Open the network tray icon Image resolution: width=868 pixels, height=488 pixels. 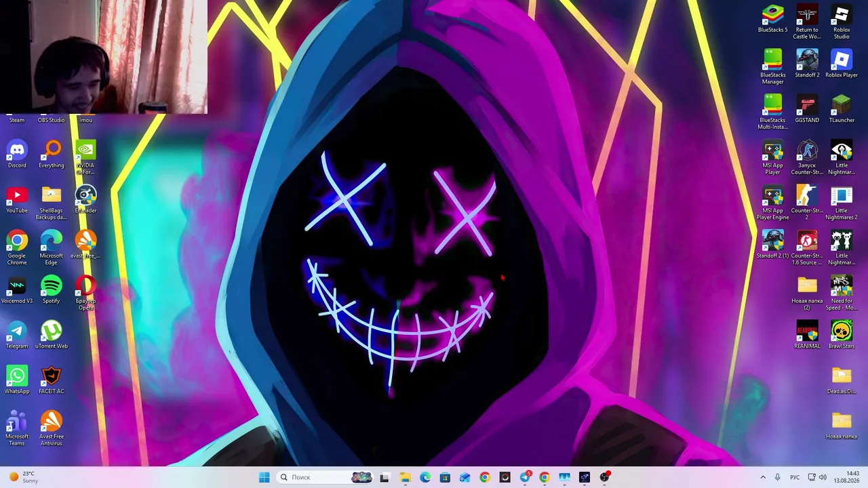point(812,477)
